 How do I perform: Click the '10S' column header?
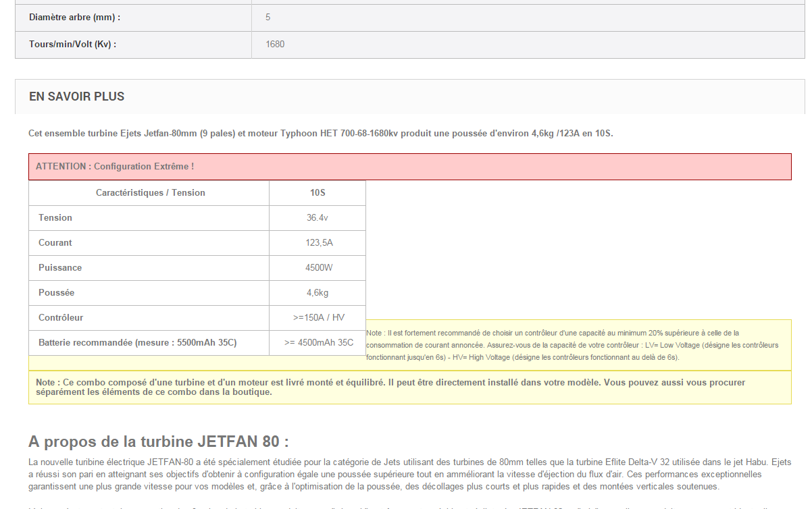318,192
